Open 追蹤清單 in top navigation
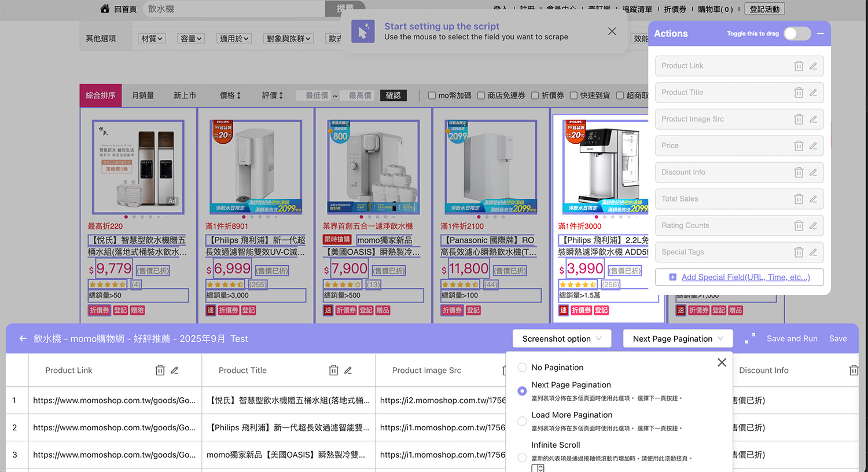Image resolution: width=868 pixels, height=472 pixels. (637, 9)
